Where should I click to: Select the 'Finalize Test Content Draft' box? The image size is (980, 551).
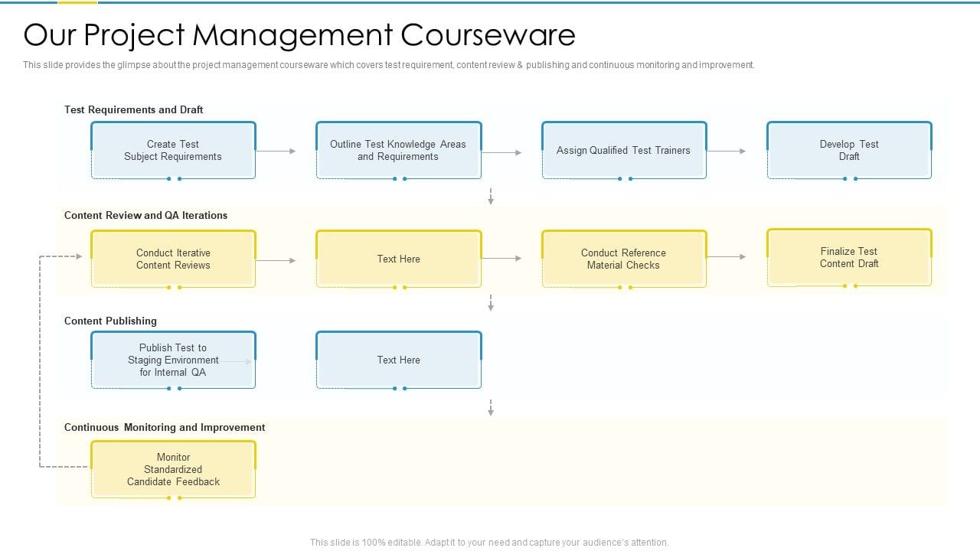[849, 257]
